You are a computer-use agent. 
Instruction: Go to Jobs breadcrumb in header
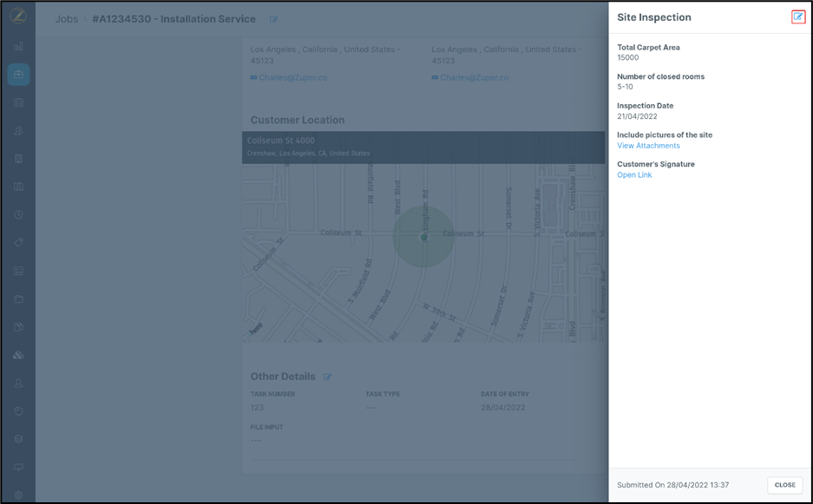tap(67, 19)
